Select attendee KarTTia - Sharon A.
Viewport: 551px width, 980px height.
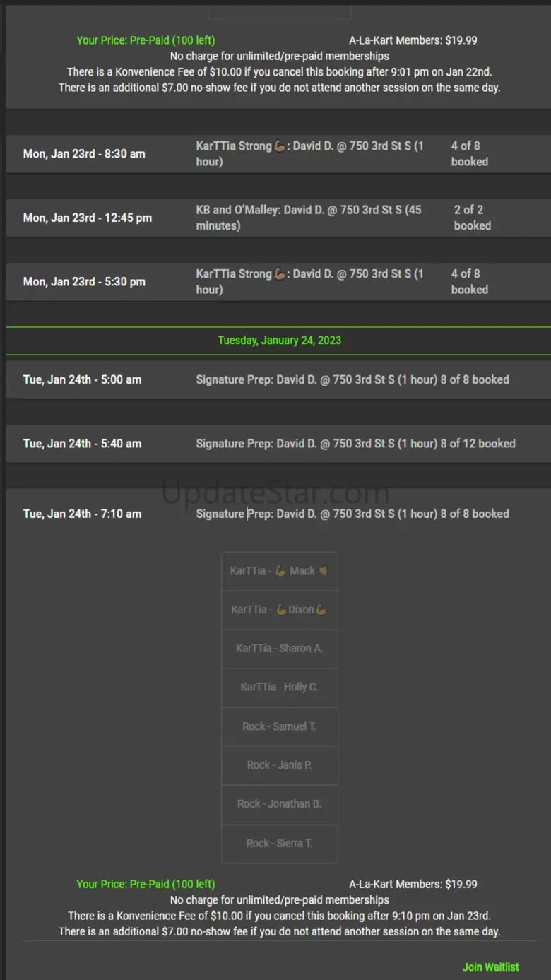click(280, 649)
